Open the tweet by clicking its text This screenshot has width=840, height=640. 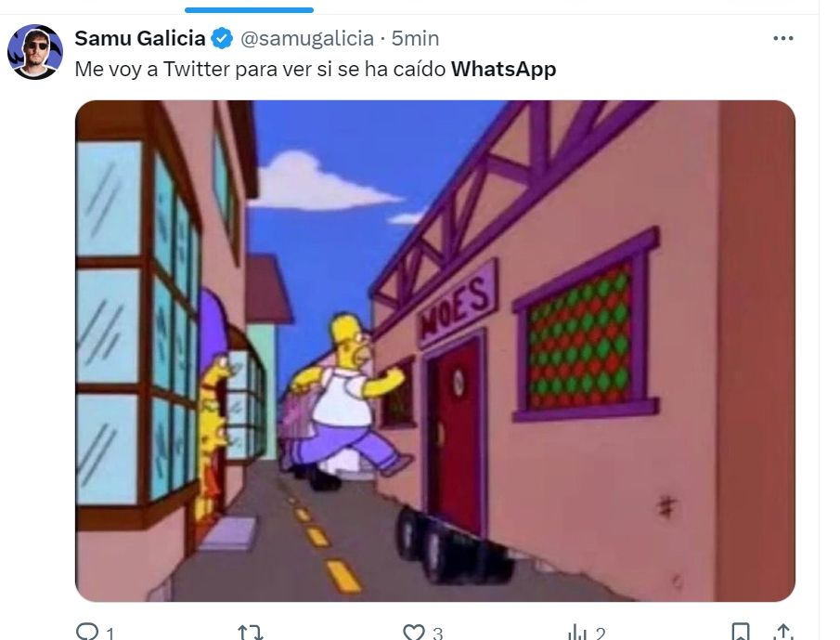click(x=315, y=69)
